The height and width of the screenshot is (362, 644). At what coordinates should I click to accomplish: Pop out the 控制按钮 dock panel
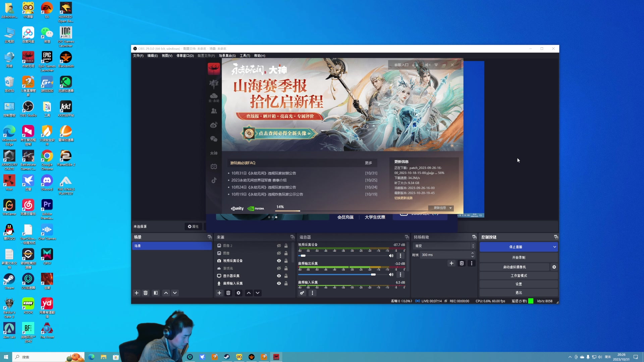coord(556,237)
